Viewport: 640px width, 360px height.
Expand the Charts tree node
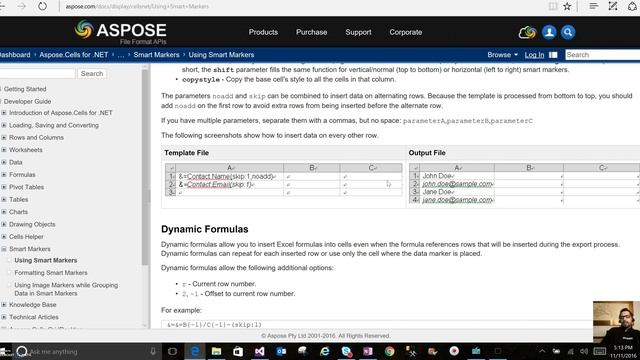[4, 212]
